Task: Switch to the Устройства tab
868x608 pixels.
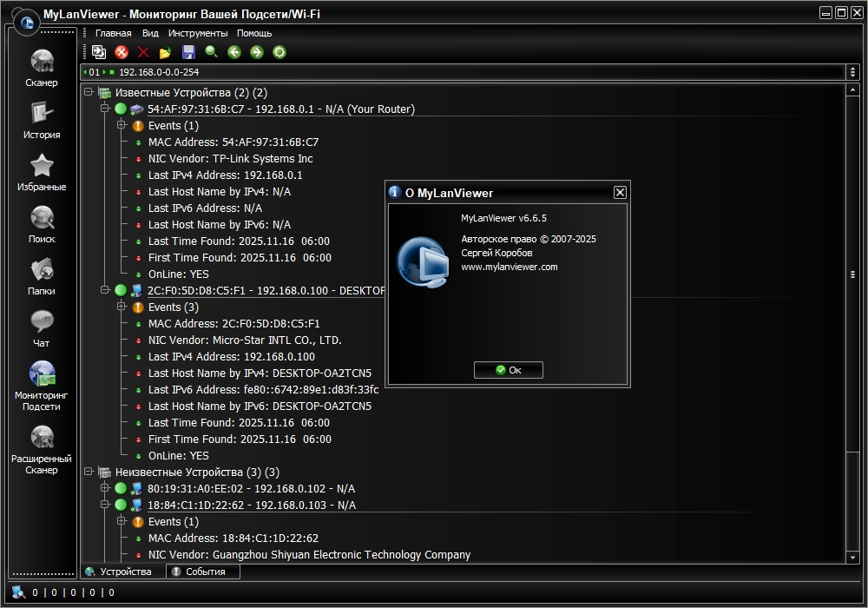Action: point(124,572)
